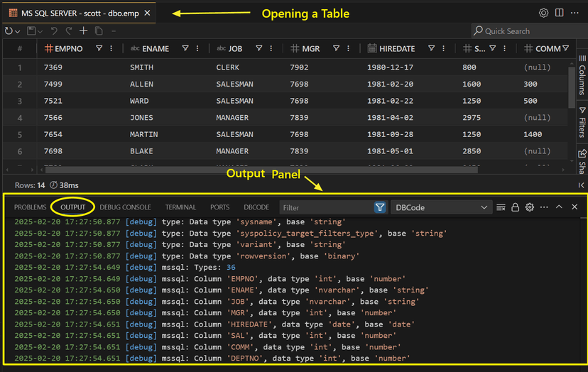Viewport: 588px width, 372px height.
Task: Click the refresh data icon
Action: (x=9, y=31)
